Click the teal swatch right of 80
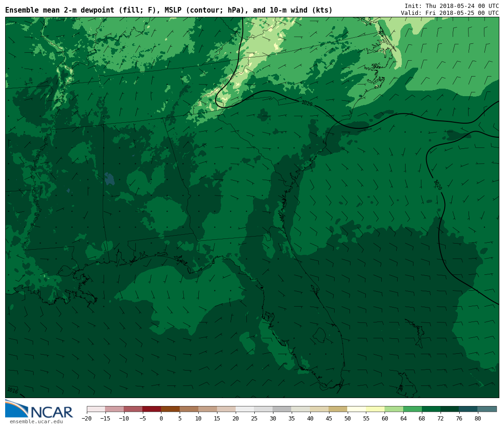The height and width of the screenshot is (427, 504). pos(487,409)
